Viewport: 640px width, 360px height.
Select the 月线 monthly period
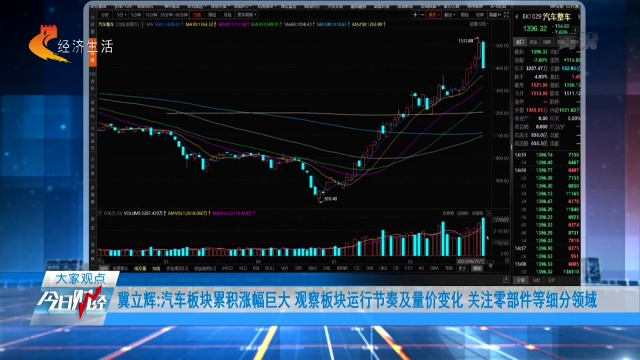227,15
